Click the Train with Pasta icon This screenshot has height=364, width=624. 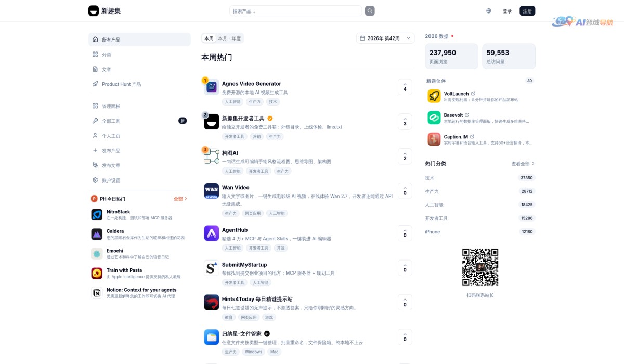click(x=97, y=273)
